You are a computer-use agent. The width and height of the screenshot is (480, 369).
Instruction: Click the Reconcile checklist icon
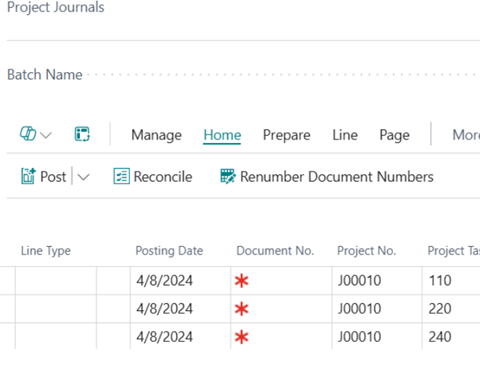pos(121,176)
